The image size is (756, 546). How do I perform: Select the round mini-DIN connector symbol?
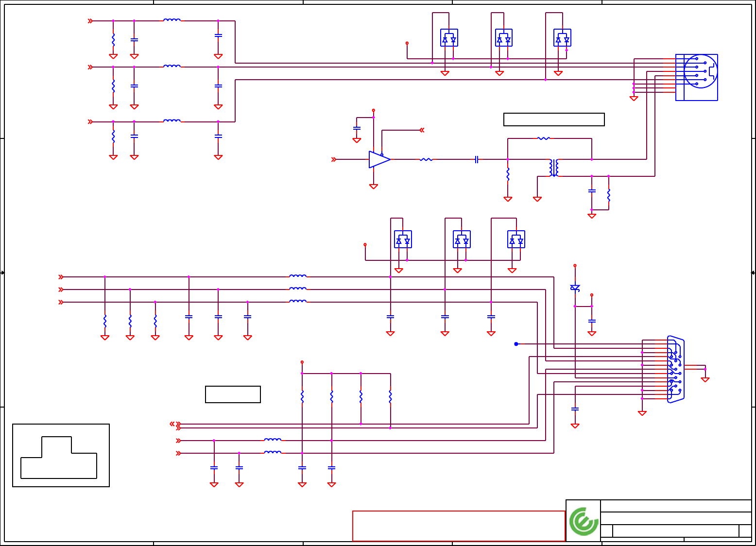point(697,77)
